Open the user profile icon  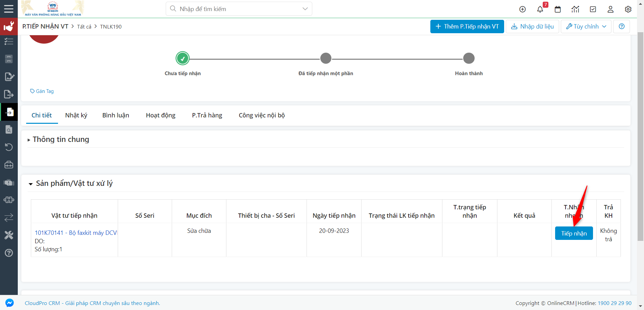pyautogui.click(x=610, y=9)
